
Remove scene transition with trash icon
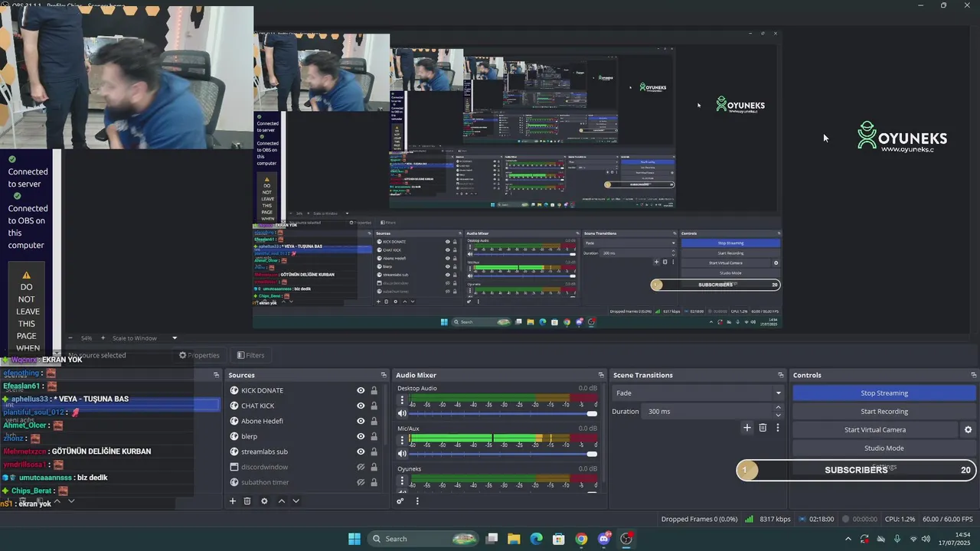763,428
